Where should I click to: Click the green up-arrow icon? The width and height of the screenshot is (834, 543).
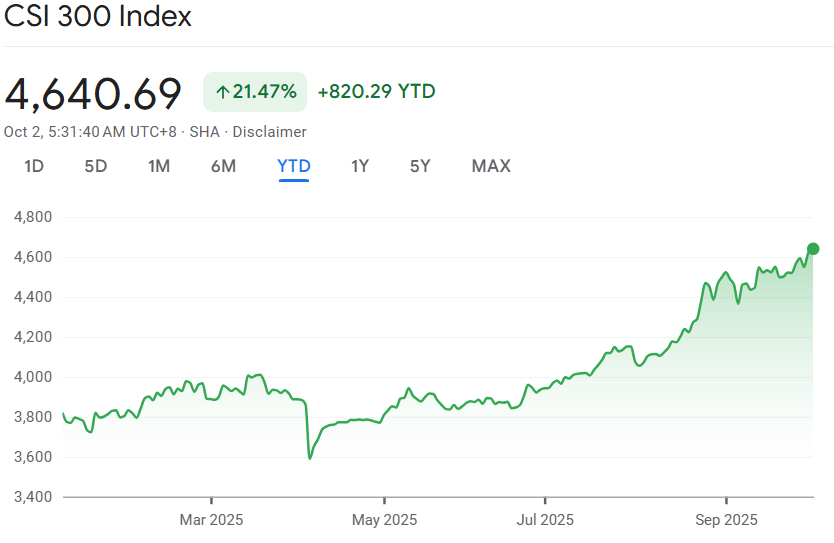(x=222, y=92)
